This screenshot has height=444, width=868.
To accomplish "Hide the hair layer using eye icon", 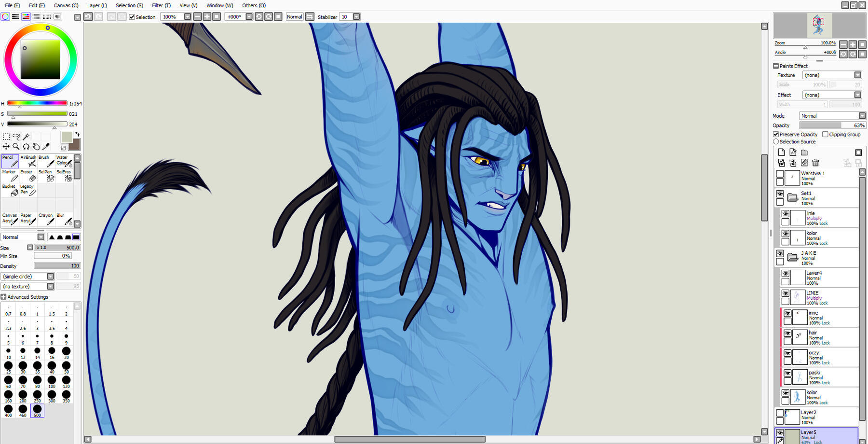I will point(787,333).
